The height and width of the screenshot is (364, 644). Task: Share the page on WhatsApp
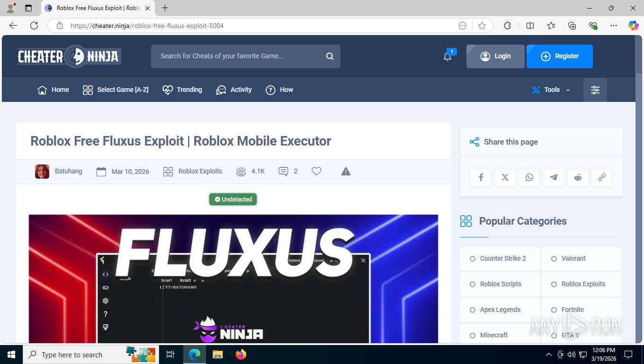529,177
